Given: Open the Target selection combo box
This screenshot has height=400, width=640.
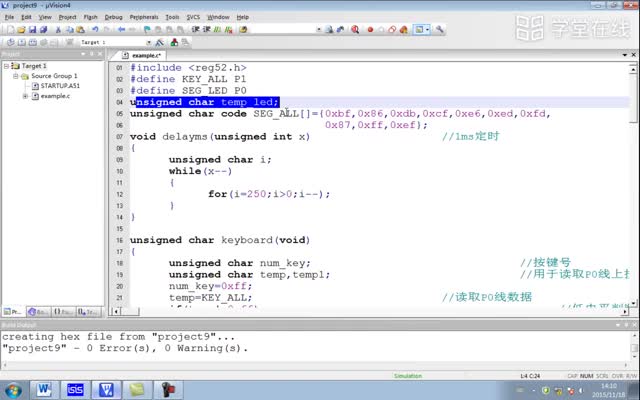Looking at the screenshot, I should click(116, 42).
